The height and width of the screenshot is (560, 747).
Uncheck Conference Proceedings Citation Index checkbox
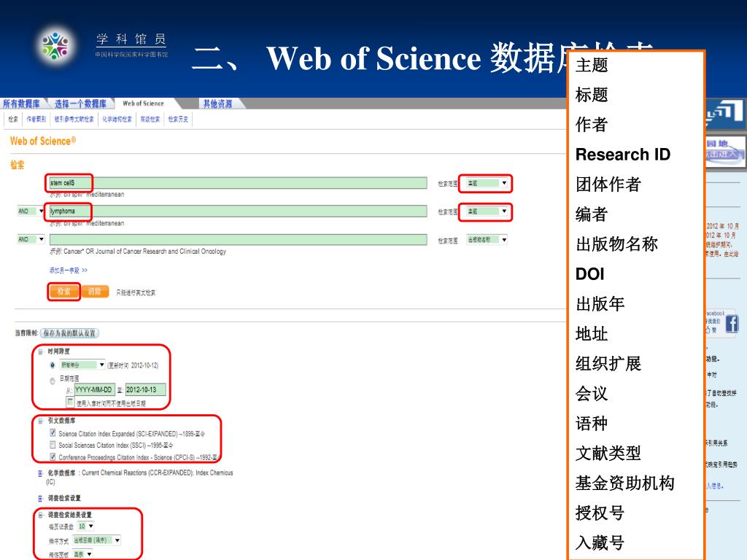pos(53,456)
